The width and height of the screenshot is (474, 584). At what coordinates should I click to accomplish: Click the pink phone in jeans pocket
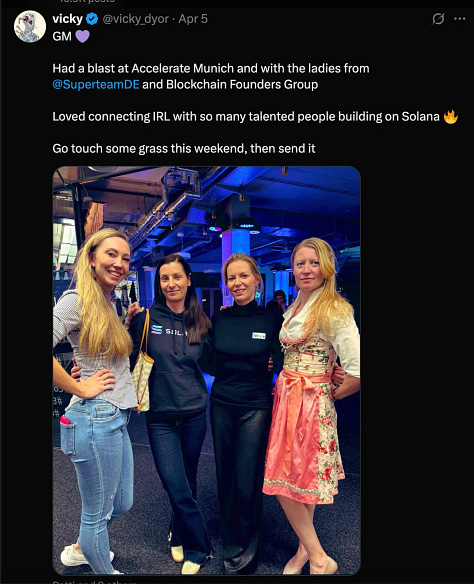pos(65,420)
